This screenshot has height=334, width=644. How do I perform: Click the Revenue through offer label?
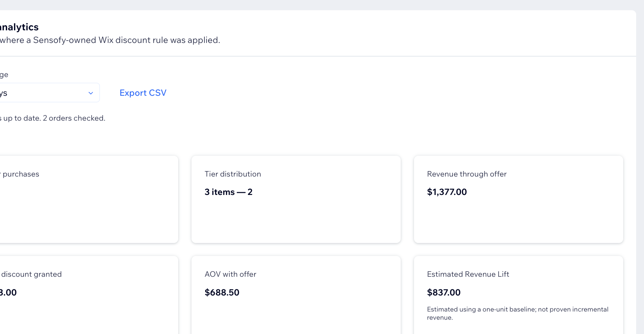(x=467, y=174)
